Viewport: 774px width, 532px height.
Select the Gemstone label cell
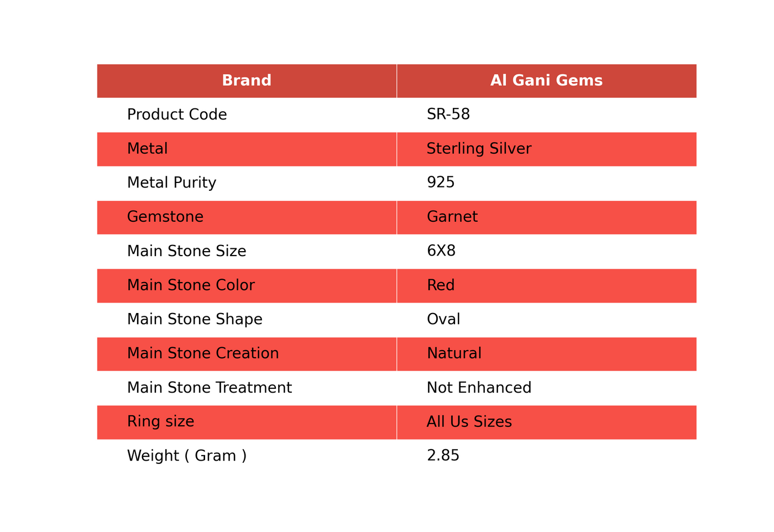point(247,217)
